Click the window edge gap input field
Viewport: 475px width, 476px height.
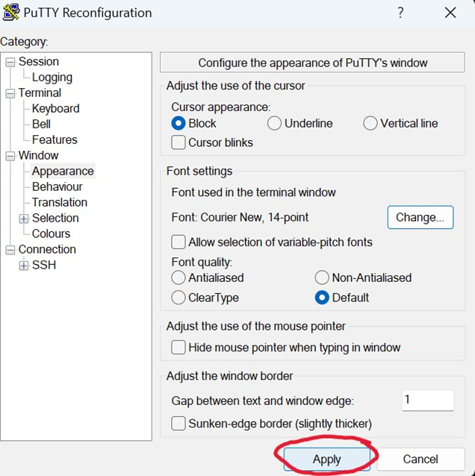point(428,401)
